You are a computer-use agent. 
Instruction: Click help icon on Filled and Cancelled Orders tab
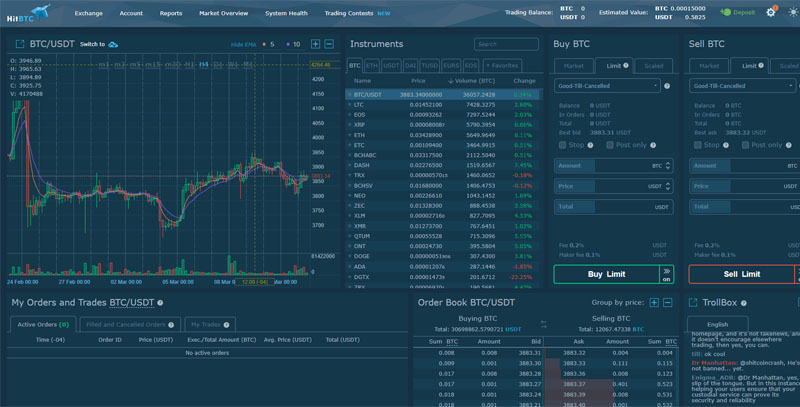(x=171, y=325)
